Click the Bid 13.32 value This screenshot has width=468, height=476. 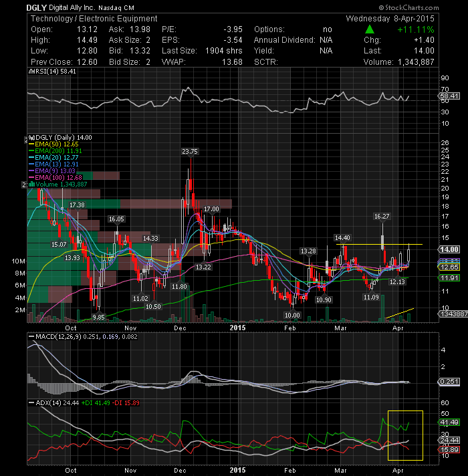coord(140,51)
